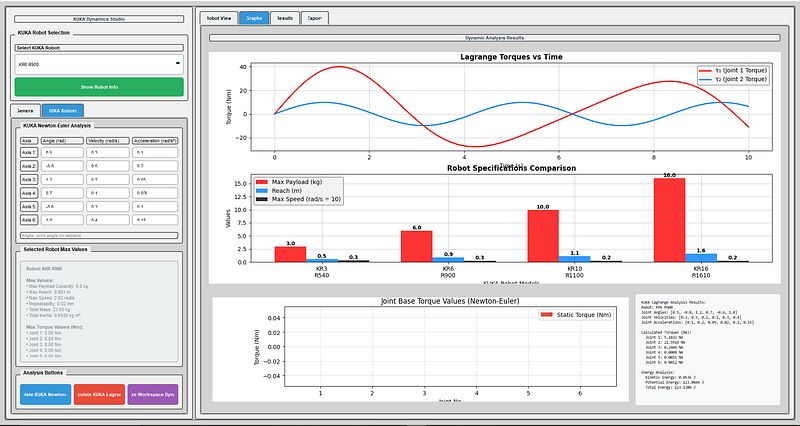Select the Graphs tab

click(254, 18)
